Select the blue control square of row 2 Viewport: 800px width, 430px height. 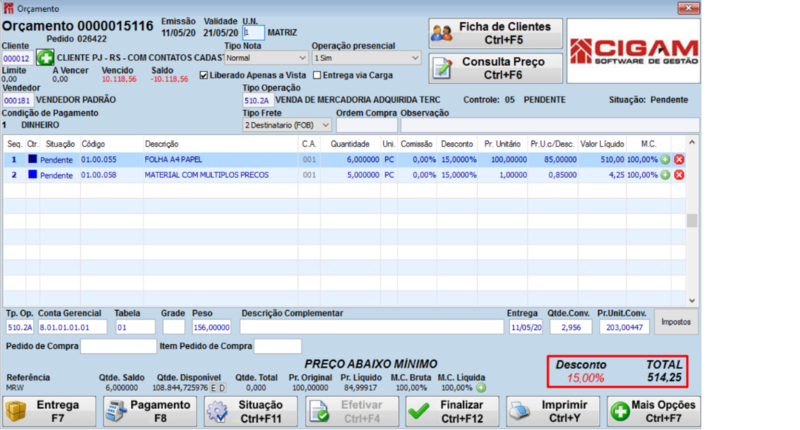coord(33,174)
